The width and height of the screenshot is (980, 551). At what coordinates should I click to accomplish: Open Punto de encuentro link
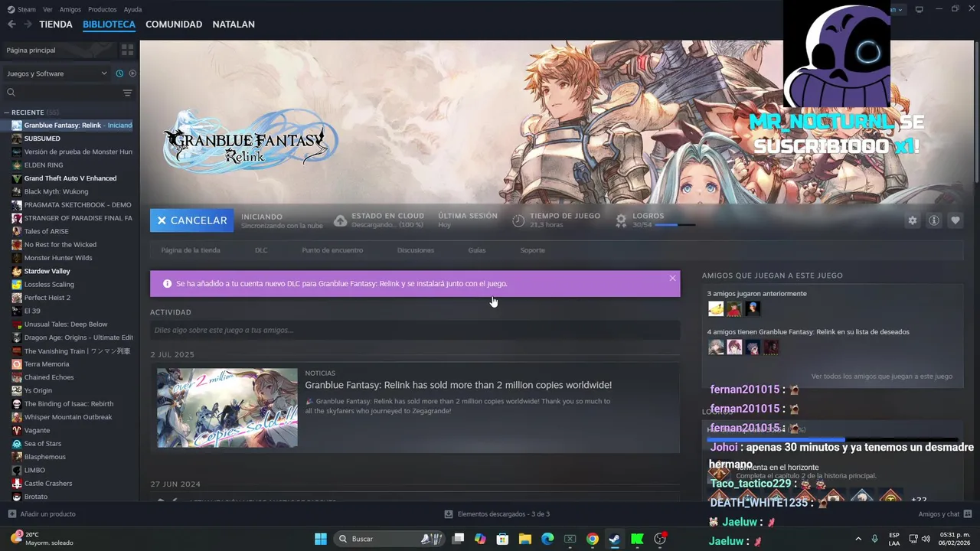(332, 250)
